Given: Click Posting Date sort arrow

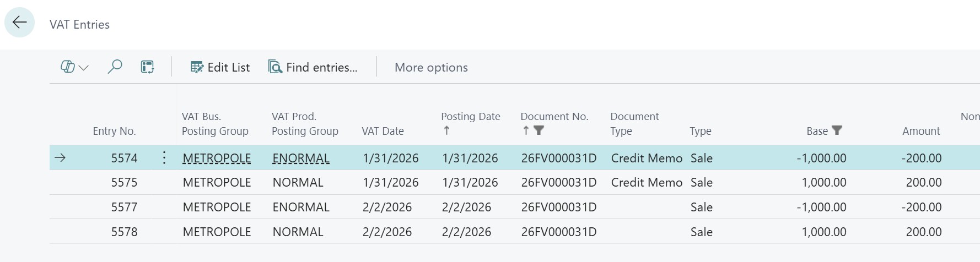Looking at the screenshot, I should click(x=446, y=130).
